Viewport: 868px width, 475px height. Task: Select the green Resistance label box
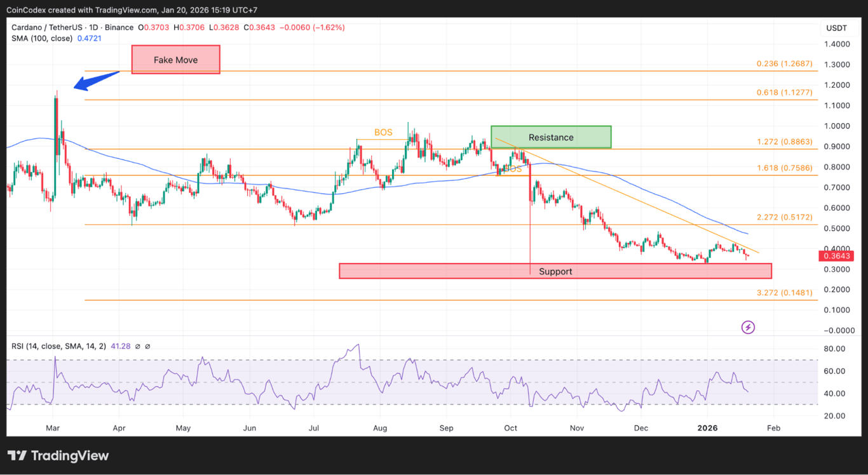click(550, 137)
